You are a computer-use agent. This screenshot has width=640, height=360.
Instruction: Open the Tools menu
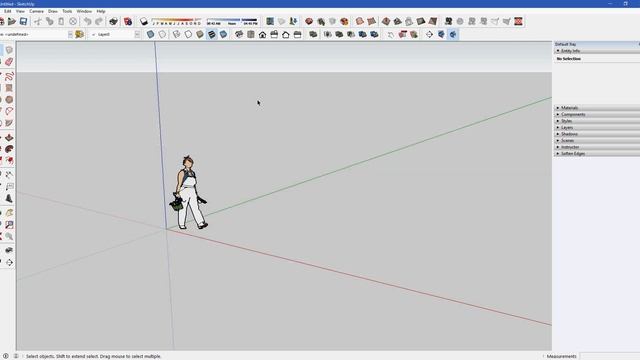pos(67,11)
